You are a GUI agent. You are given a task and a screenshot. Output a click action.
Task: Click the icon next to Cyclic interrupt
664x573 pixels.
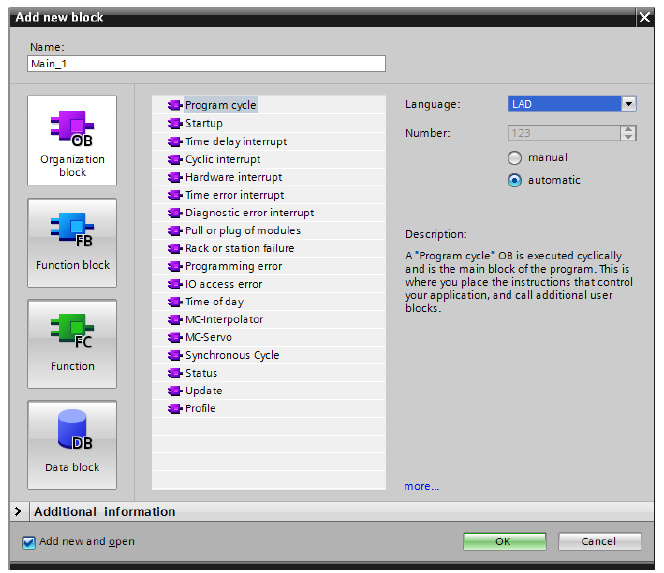point(175,160)
